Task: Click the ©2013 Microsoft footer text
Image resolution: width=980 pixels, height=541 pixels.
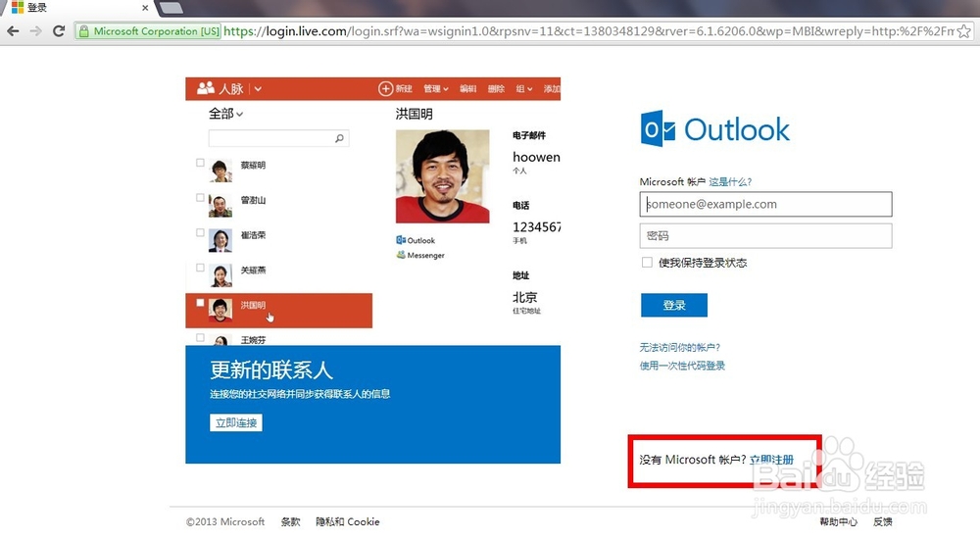Action: (x=225, y=521)
